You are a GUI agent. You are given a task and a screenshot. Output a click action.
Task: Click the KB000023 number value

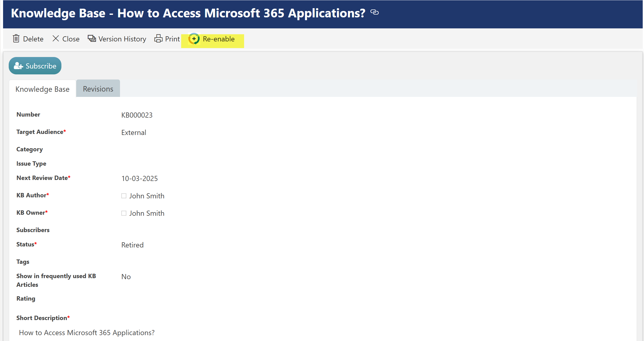tap(137, 115)
